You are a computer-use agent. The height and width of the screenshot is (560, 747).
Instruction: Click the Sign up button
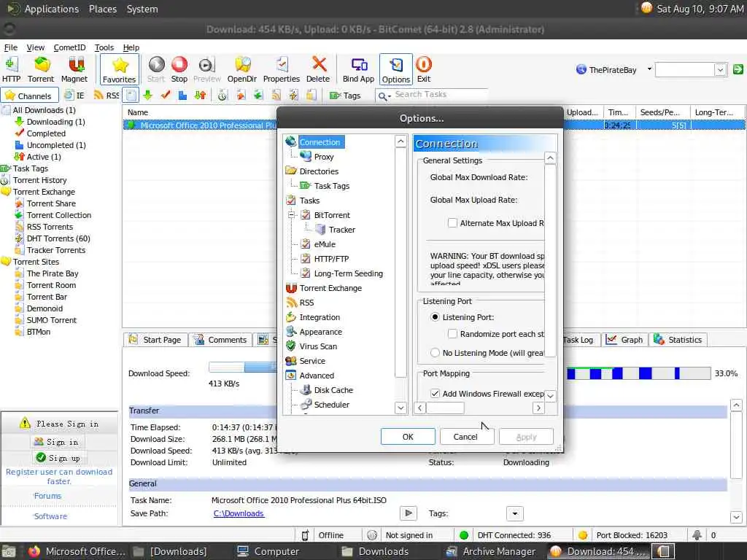(x=58, y=458)
